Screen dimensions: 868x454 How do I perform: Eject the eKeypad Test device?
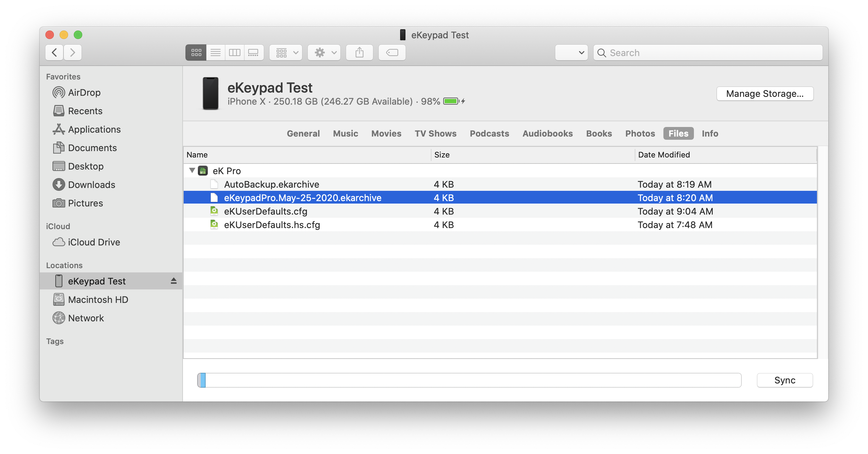click(173, 281)
